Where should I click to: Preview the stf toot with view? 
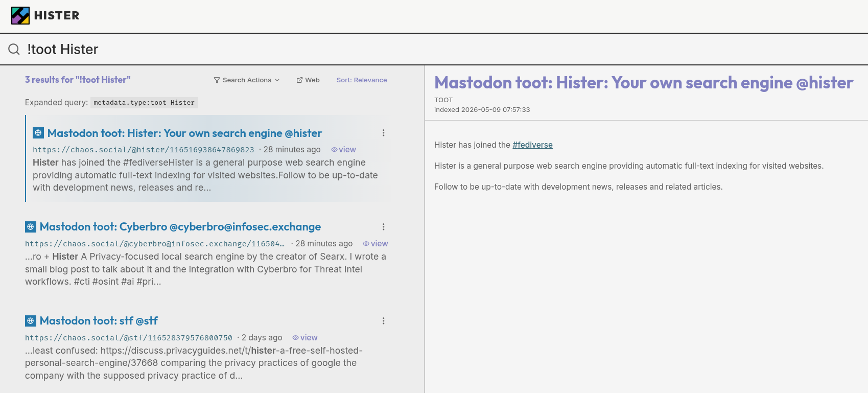pos(305,338)
